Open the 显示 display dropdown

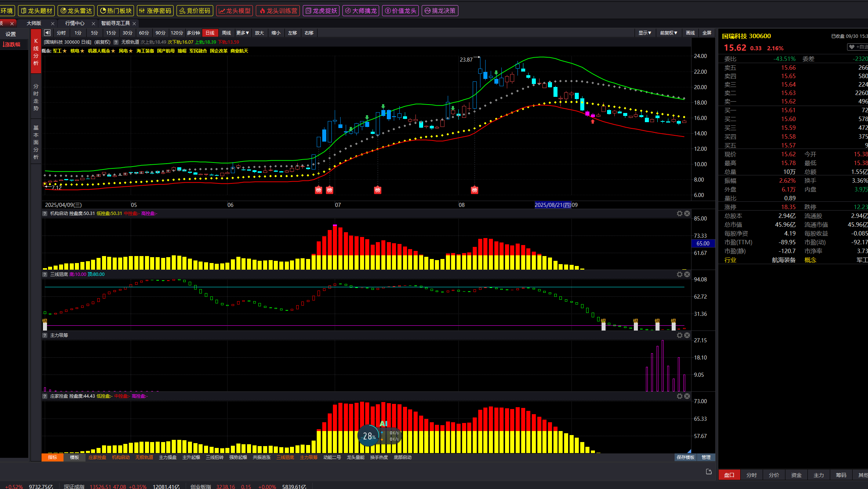644,33
